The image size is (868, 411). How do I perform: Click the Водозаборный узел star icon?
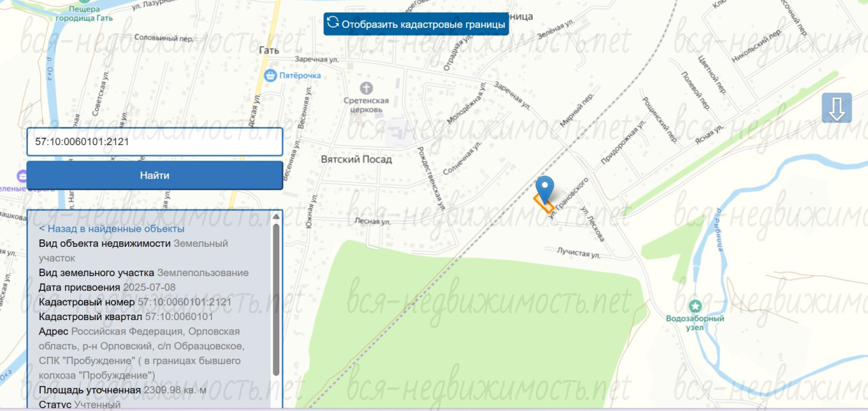(694, 306)
